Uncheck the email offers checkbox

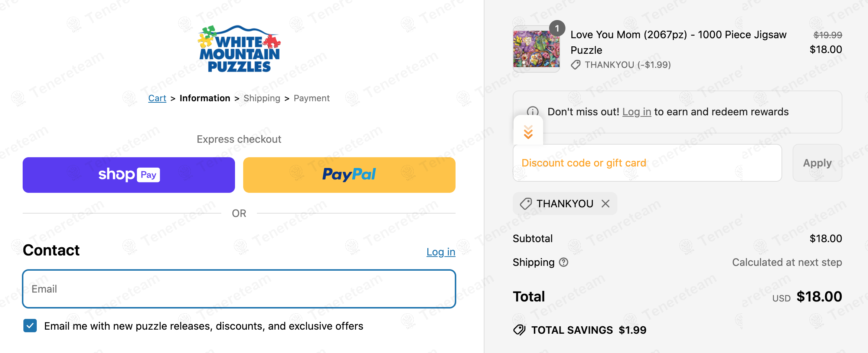point(30,326)
